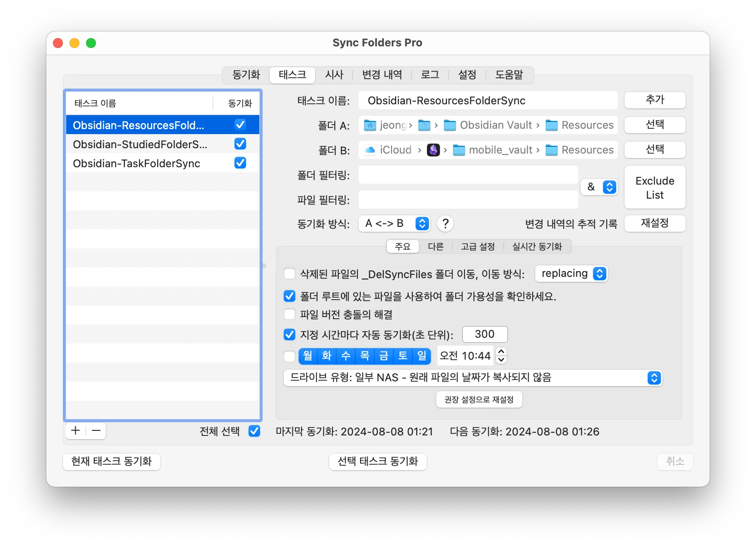Open the 변경 내역 tab
Screen dimensions: 756x548
point(382,75)
